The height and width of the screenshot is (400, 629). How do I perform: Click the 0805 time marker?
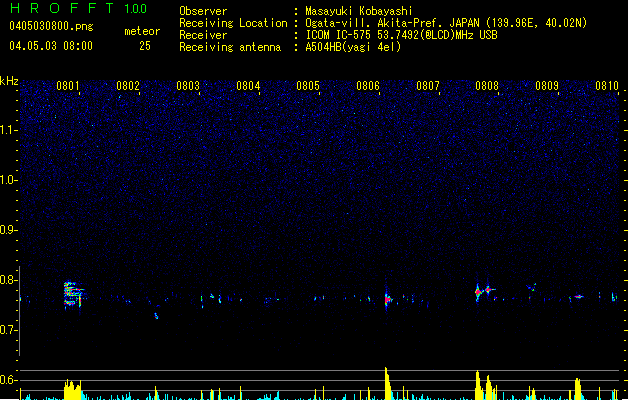point(308,86)
